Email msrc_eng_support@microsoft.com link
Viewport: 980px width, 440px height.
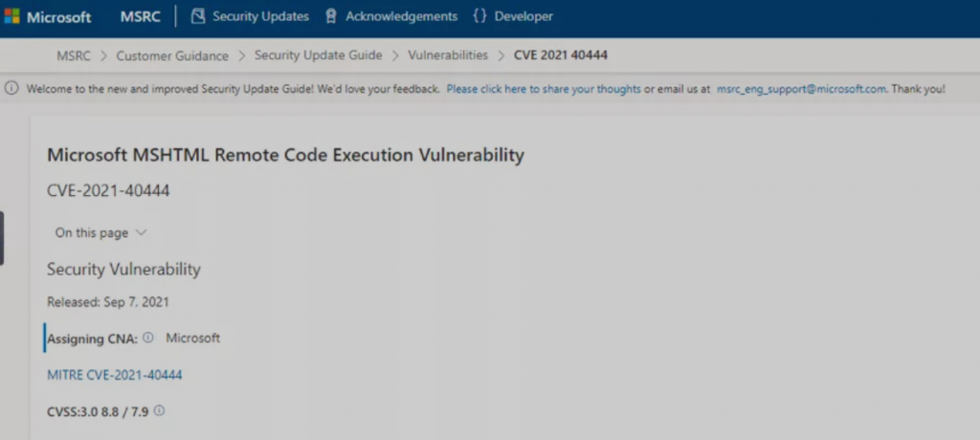tap(801, 89)
